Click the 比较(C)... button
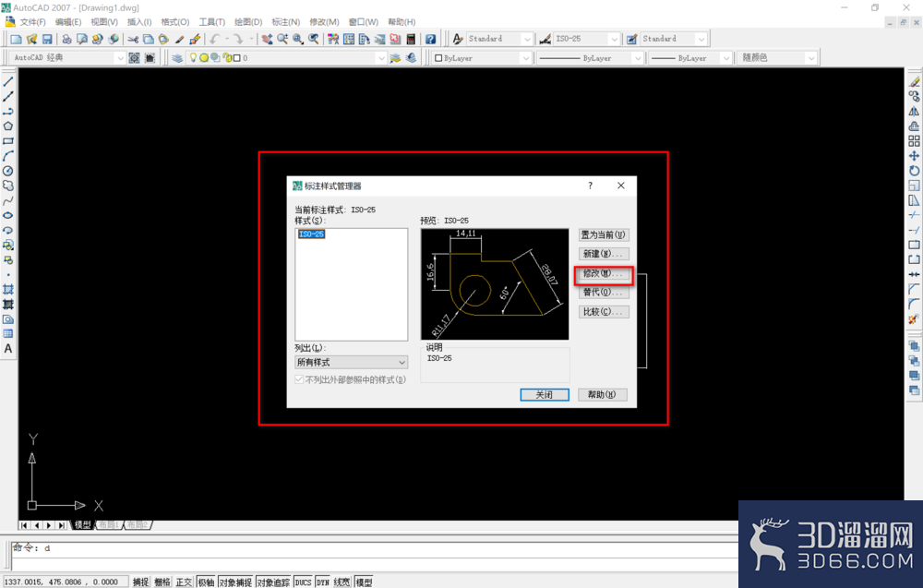 click(x=604, y=312)
